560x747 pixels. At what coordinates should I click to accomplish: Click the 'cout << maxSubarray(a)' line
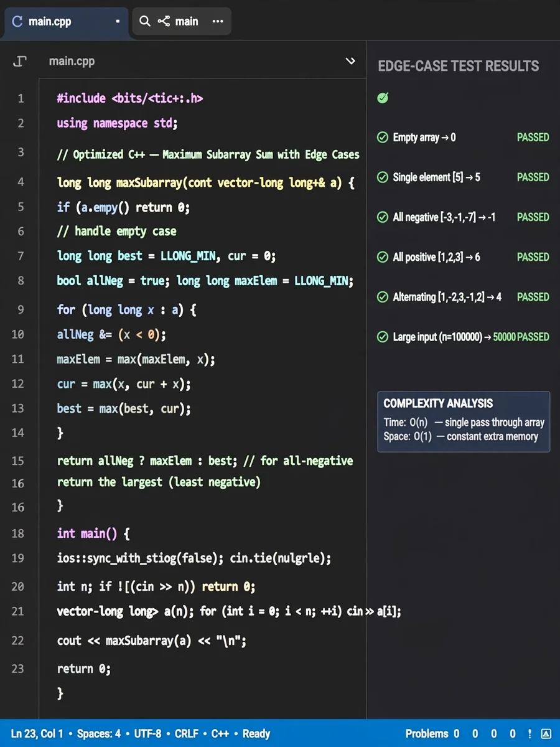click(x=152, y=641)
